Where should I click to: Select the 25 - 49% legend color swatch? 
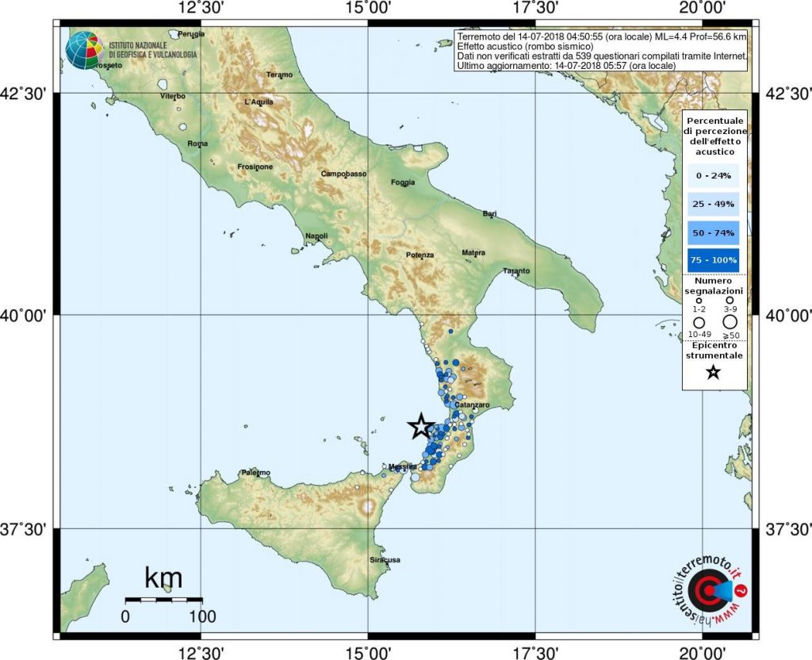pyautogui.click(x=712, y=204)
